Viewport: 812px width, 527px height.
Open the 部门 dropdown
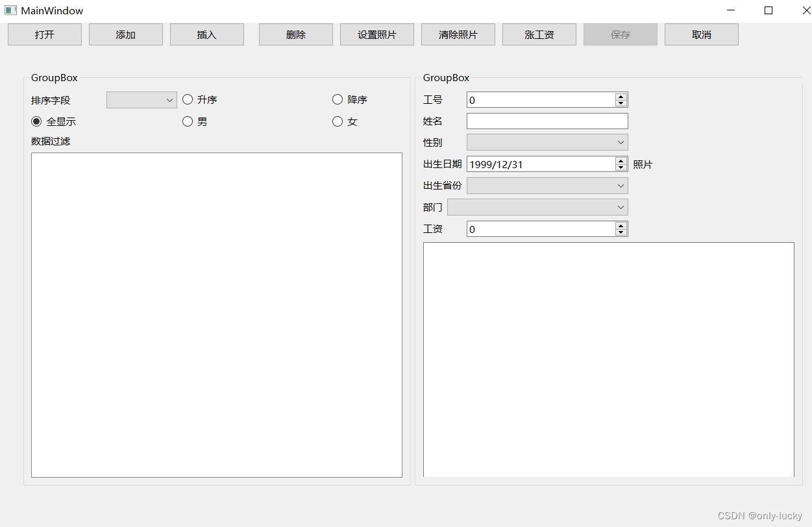tap(537, 207)
